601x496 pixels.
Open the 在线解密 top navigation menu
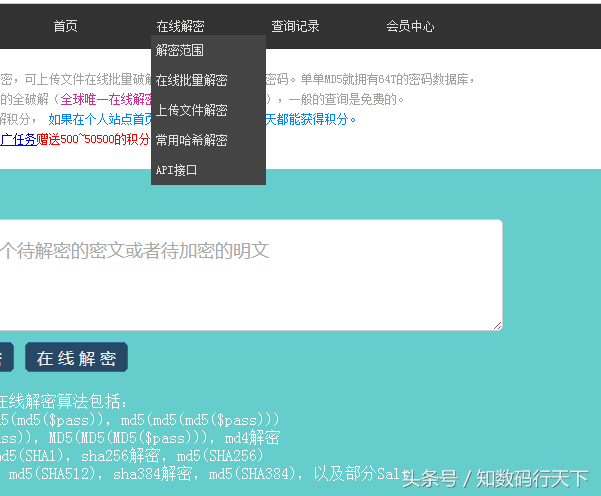click(x=180, y=27)
